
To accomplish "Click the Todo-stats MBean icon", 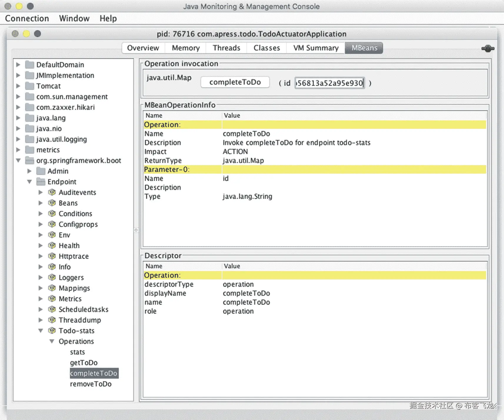I will coord(52,331).
